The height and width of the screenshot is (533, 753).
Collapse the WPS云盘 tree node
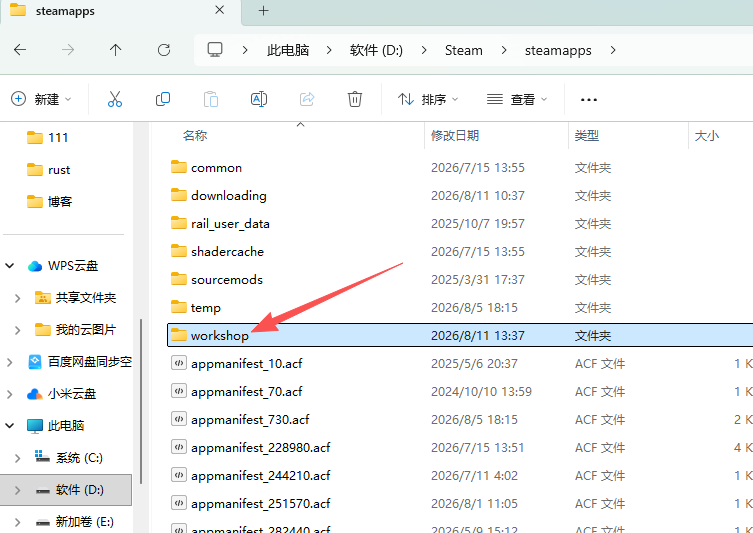click(10, 266)
